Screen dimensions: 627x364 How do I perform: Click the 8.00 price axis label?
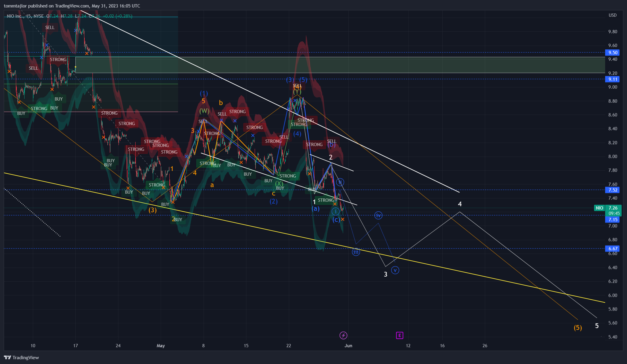click(613, 157)
